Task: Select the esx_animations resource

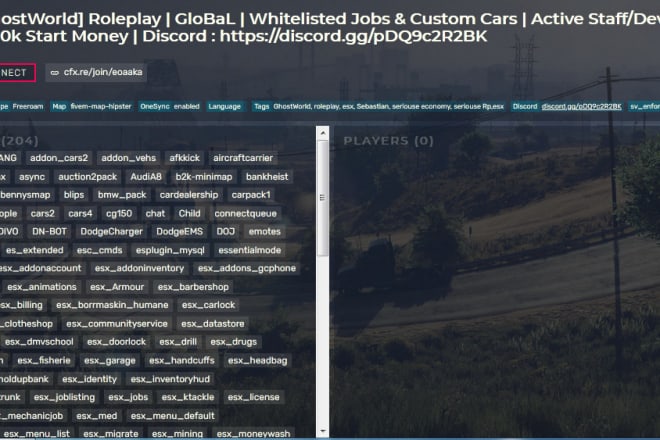Action: (x=42, y=287)
